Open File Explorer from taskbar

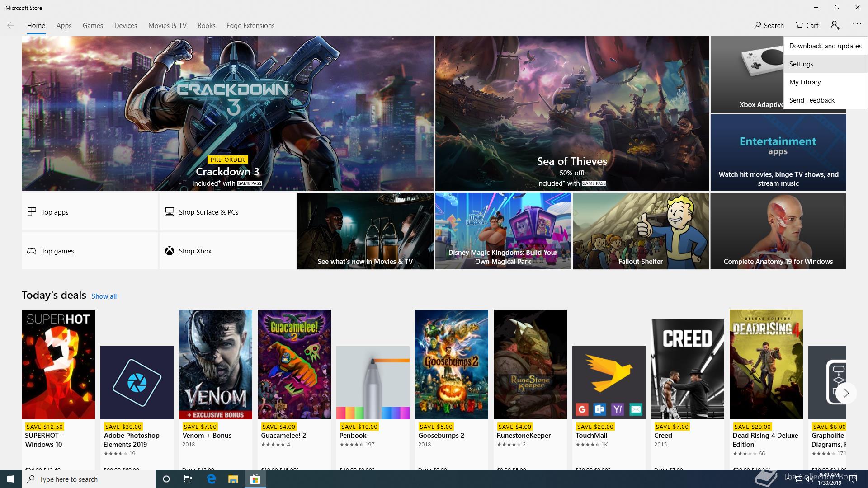233,479
